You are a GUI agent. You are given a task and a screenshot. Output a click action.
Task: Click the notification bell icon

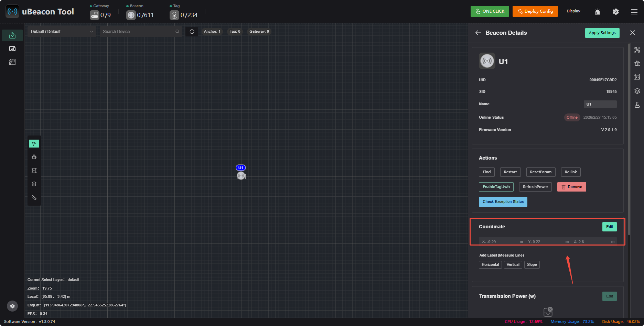(598, 12)
